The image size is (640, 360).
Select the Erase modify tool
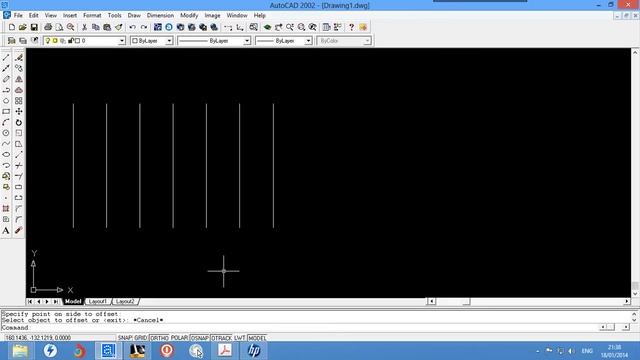(x=19, y=58)
